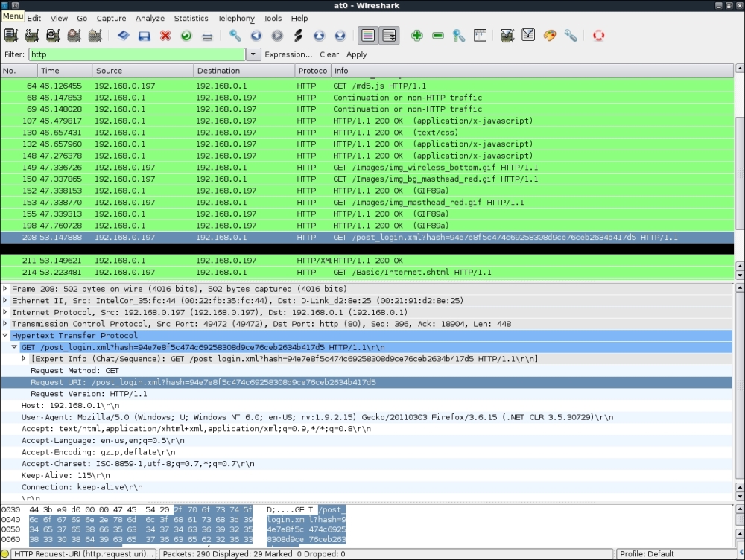The width and height of the screenshot is (745, 560).
Task: Select packet 214 GET /Basic/Internet.shtml
Action: point(367,272)
